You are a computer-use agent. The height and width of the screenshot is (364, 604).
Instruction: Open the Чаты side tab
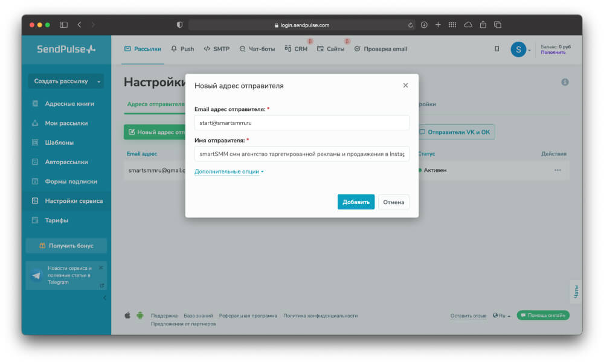pos(576,292)
